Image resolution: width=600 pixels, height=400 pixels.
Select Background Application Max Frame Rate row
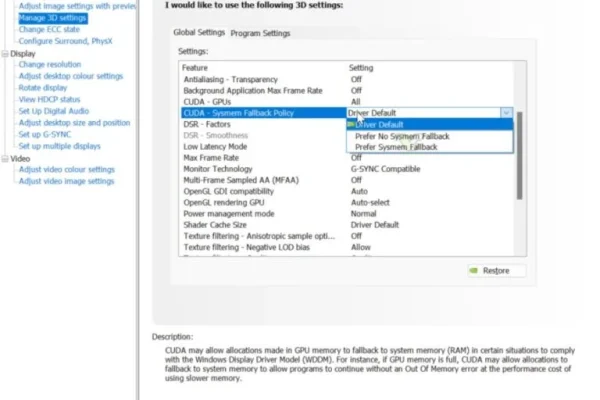347,91
